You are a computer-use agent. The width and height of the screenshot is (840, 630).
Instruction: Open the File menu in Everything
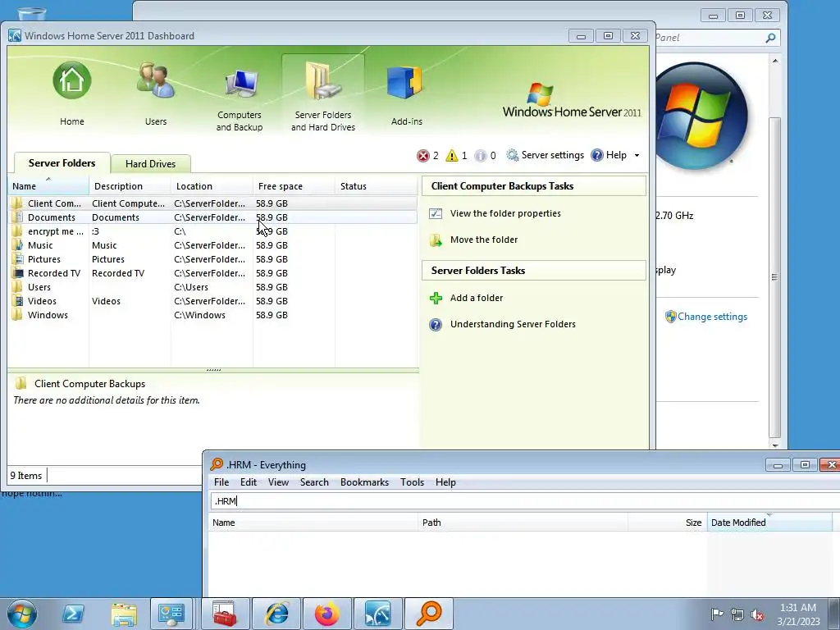click(221, 482)
